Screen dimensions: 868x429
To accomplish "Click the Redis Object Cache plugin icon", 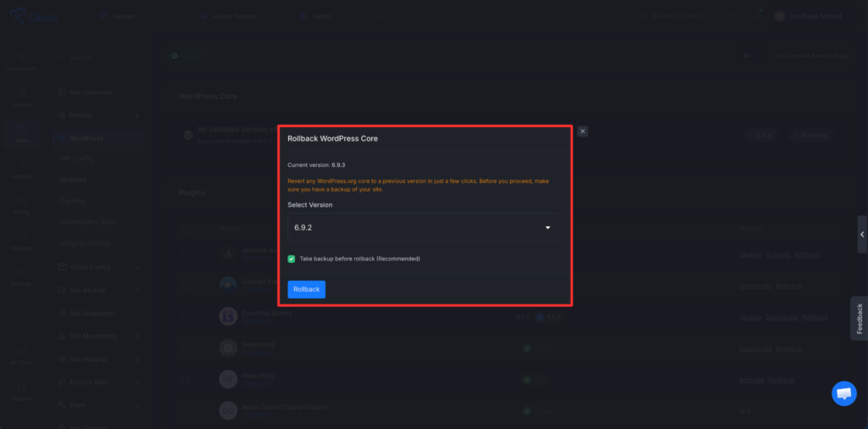I will click(x=227, y=410).
